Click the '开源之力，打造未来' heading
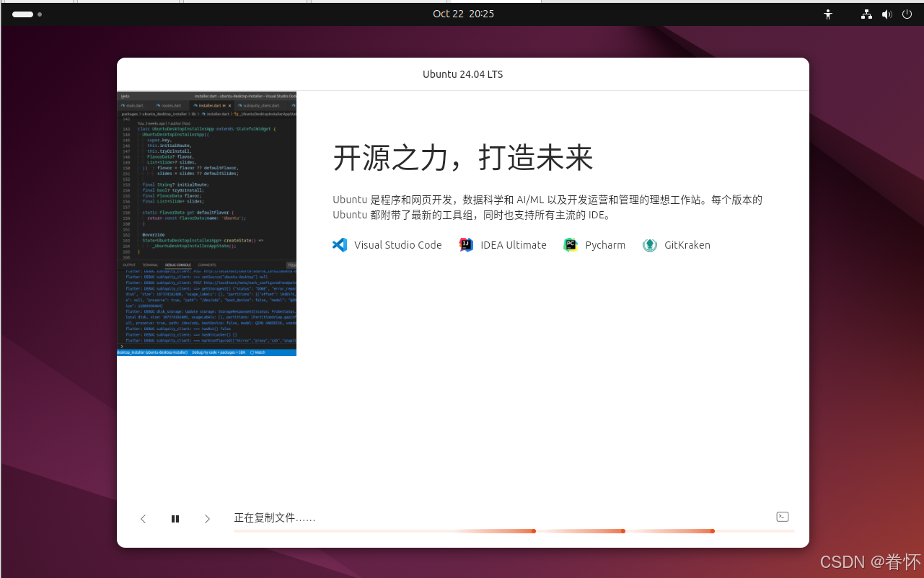The image size is (924, 578). (x=463, y=158)
